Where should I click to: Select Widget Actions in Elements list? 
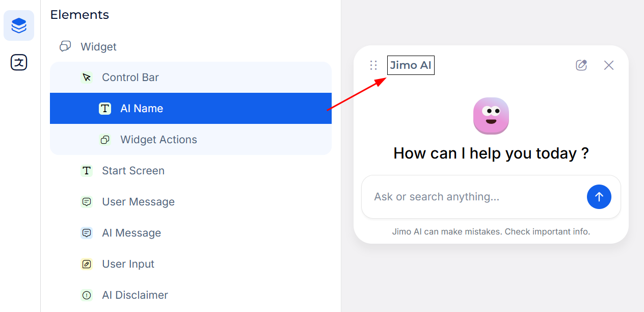[x=158, y=140]
